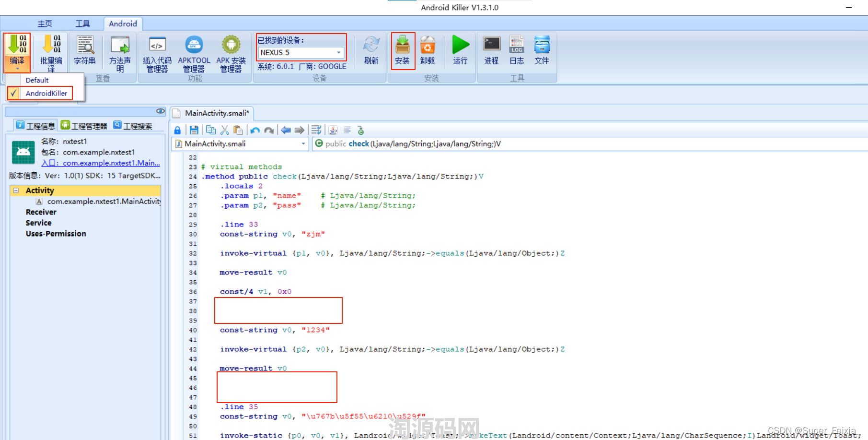Screen dimensions: 868x440
Task: Click the 批量编译 batch compile icon
Action: point(51,44)
